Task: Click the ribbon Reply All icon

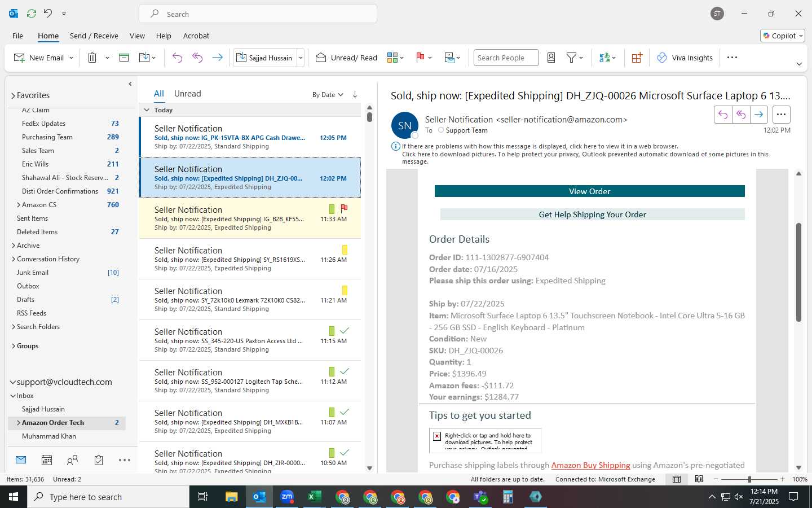Action: [197, 58]
